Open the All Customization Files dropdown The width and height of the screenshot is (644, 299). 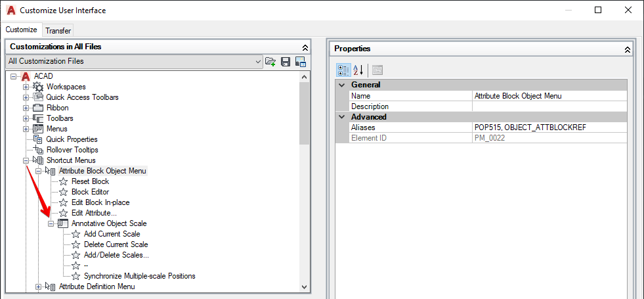258,62
